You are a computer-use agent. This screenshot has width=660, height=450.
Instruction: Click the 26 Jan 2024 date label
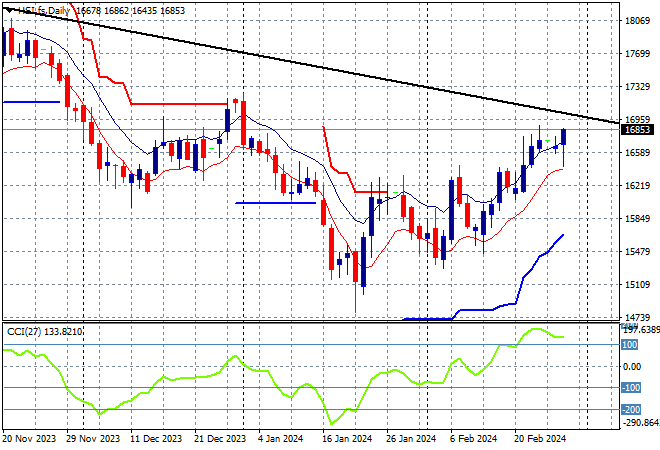point(411,439)
